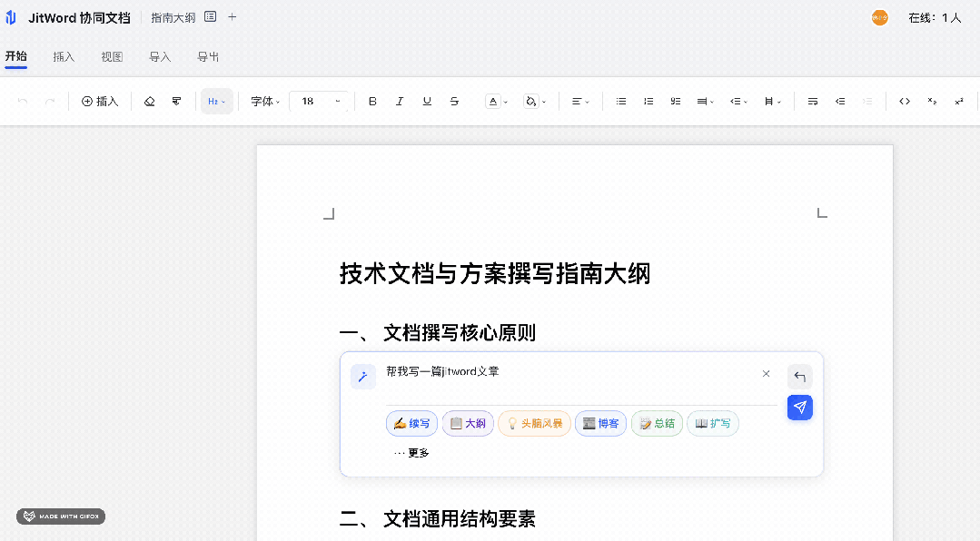Open the font family dropdown
The image size is (980, 541).
[264, 101]
